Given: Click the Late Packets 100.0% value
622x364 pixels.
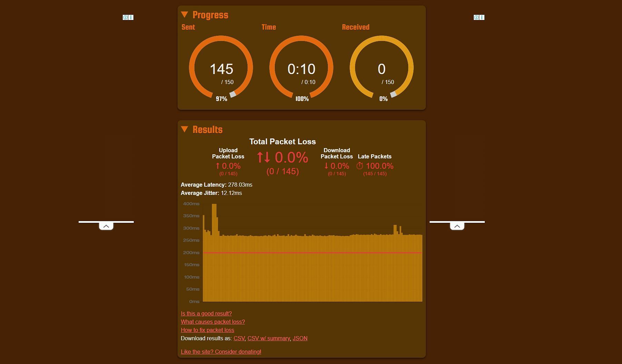Looking at the screenshot, I should 380,166.
